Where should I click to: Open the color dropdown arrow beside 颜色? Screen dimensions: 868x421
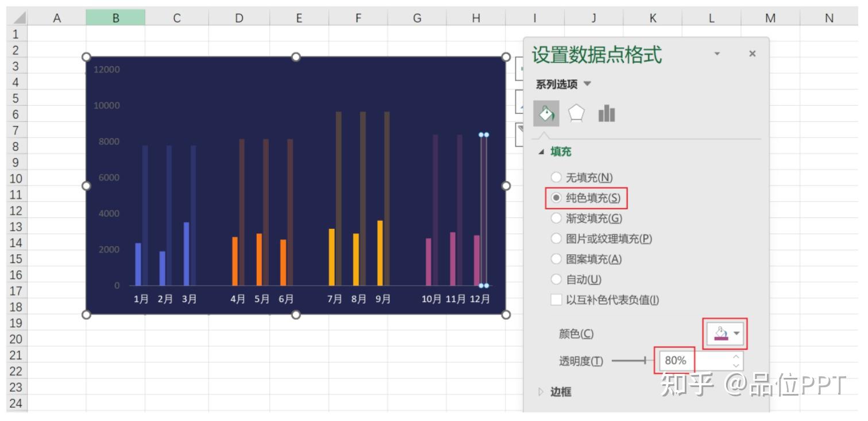tap(737, 334)
